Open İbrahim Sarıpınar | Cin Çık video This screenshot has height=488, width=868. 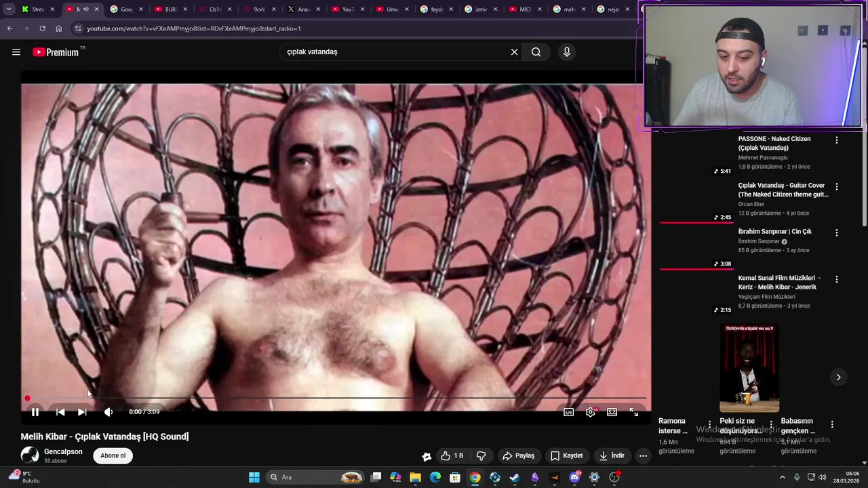click(774, 231)
